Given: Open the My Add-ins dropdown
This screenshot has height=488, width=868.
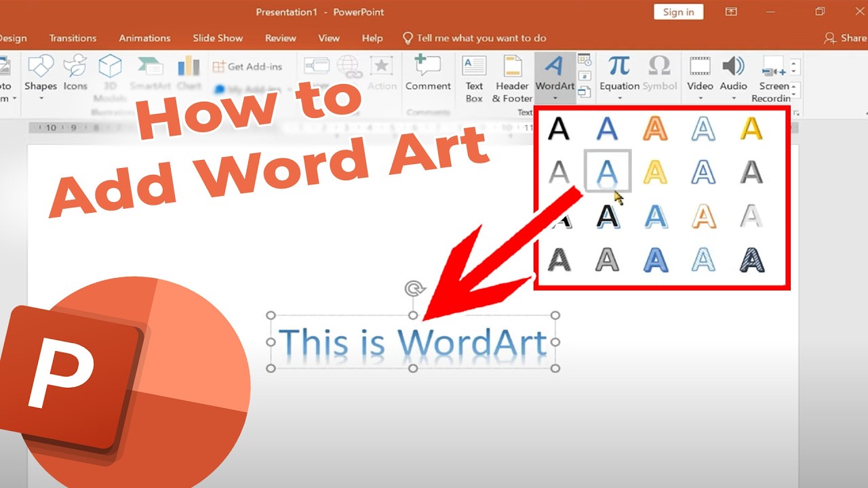Looking at the screenshot, I should coord(252,89).
